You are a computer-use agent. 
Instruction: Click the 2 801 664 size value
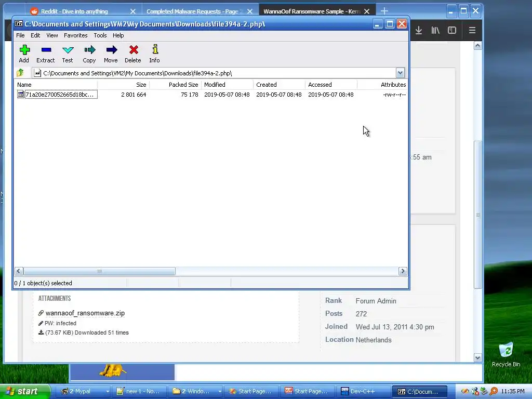pyautogui.click(x=134, y=95)
